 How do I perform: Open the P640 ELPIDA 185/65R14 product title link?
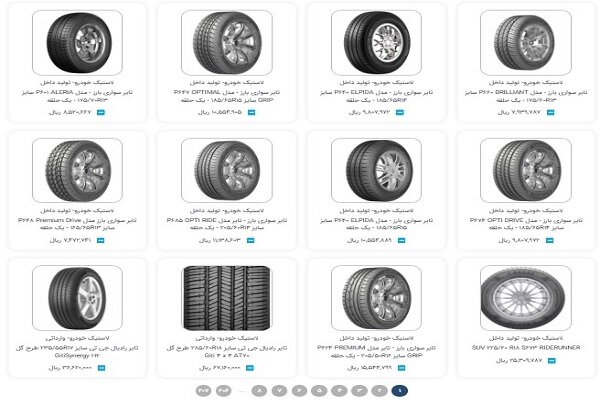[x=377, y=96]
